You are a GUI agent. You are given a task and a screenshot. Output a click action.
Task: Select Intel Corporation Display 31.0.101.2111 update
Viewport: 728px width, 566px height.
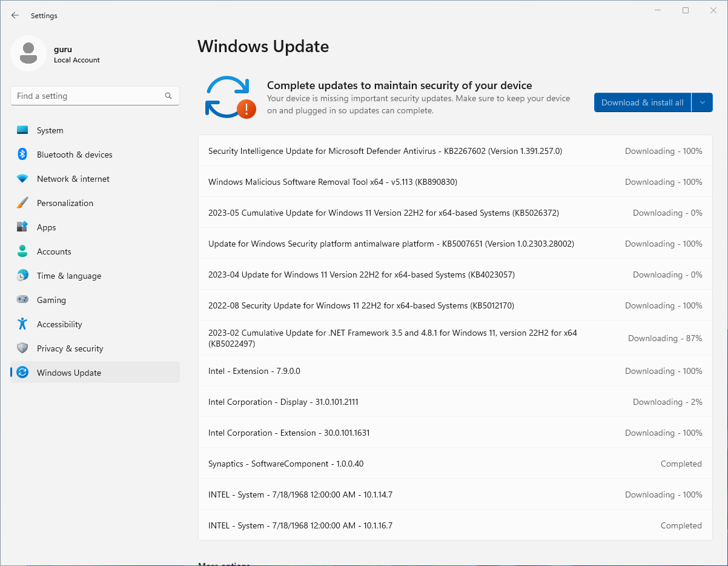click(x=455, y=402)
